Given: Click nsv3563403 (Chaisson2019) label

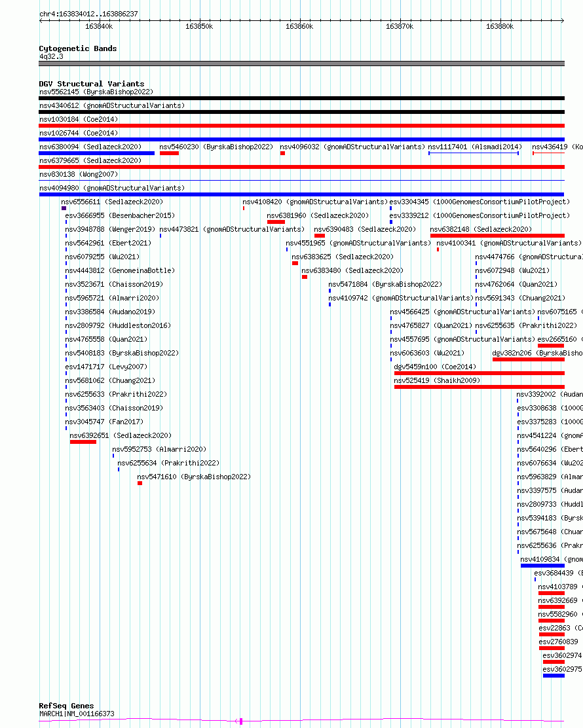Looking at the screenshot, I should (114, 408).
